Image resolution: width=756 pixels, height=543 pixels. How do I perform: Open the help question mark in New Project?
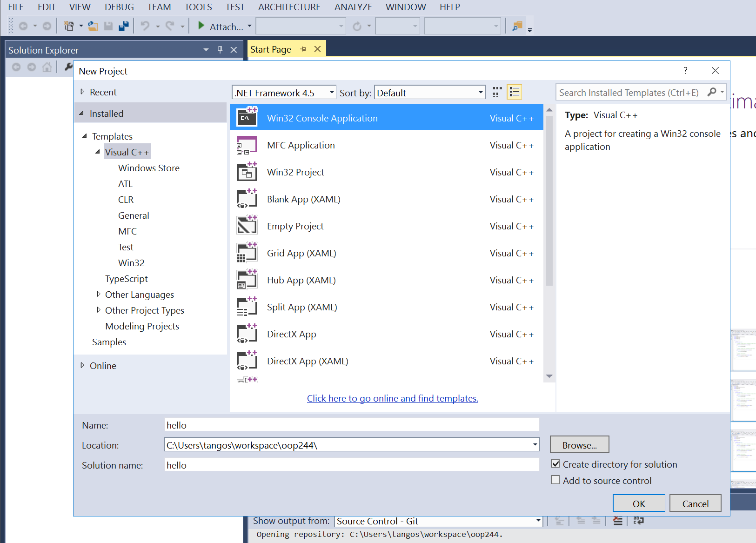tap(685, 70)
